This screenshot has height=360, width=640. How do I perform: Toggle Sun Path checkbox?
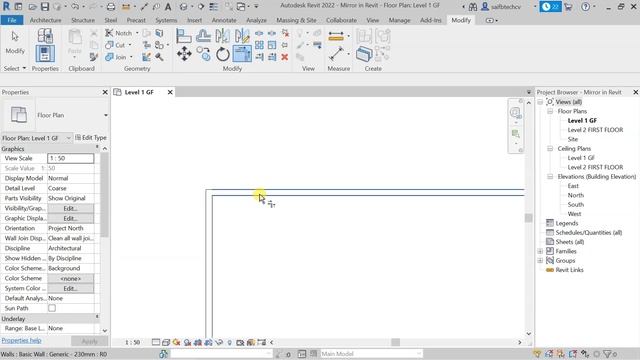point(52,308)
